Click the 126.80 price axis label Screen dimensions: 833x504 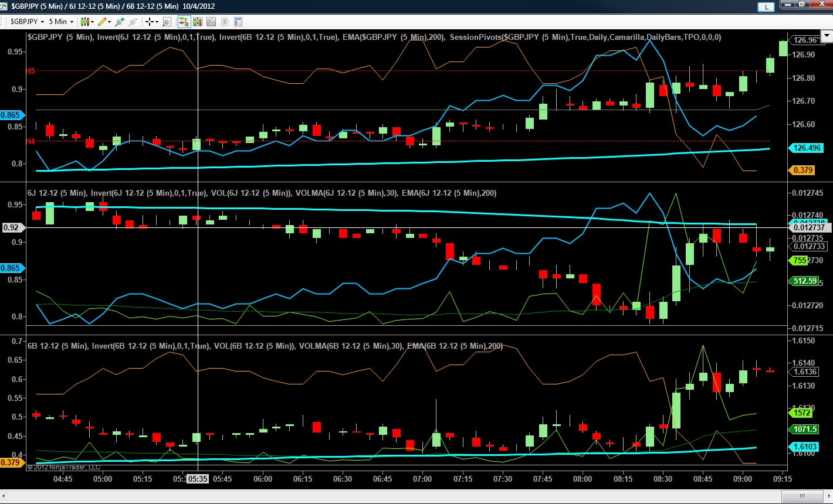click(x=803, y=78)
